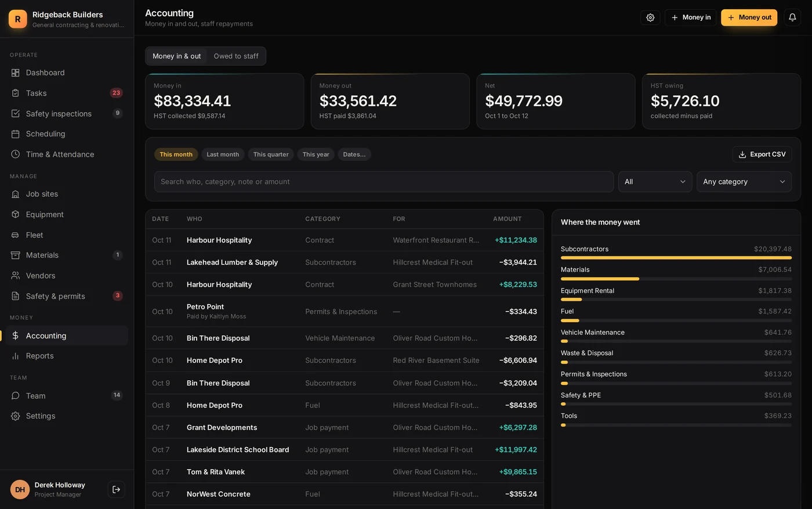
Task: Open the All type filter dropdown
Action: (655, 182)
